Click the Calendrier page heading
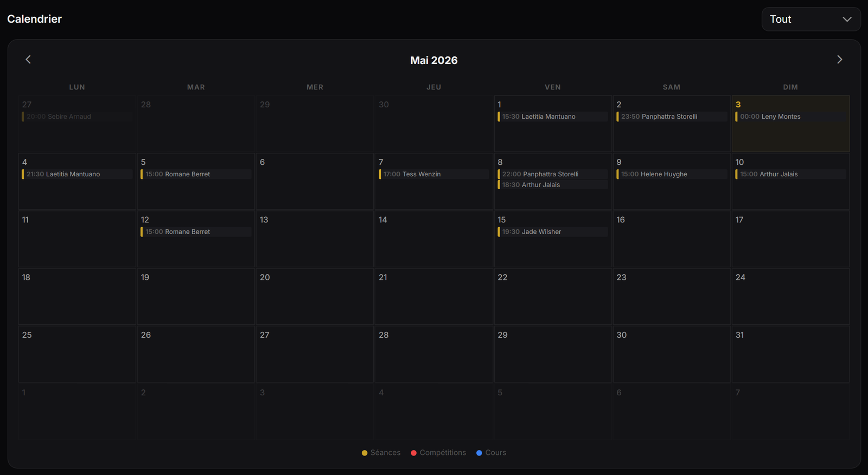868x475 pixels. (35, 19)
